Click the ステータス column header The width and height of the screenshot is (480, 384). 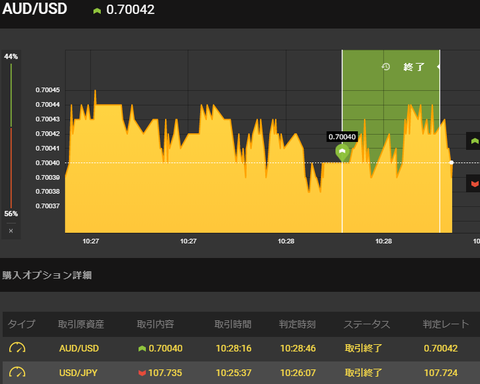[367, 324]
